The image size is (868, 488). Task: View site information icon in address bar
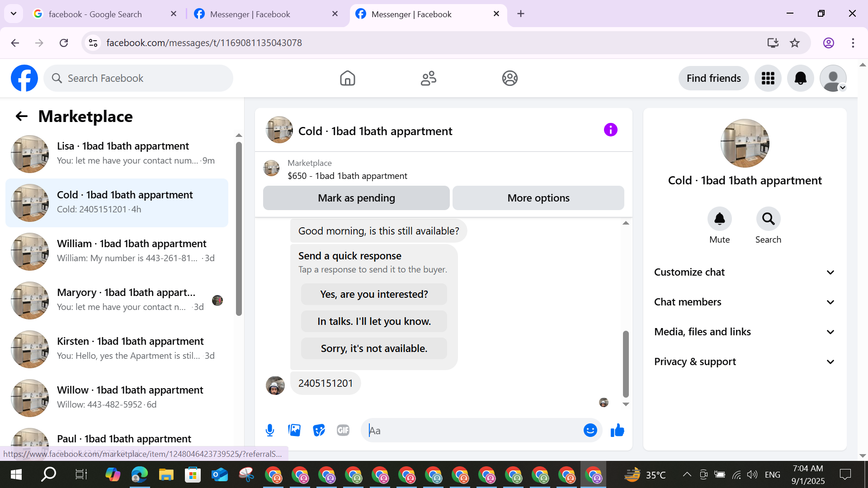[93, 43]
